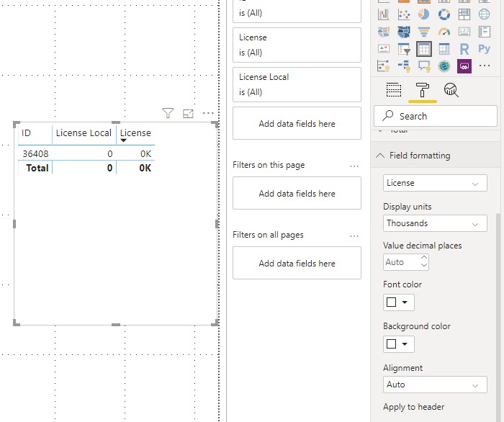This screenshot has height=422, width=504.
Task: Select the Slicer visualization
Action: click(404, 49)
